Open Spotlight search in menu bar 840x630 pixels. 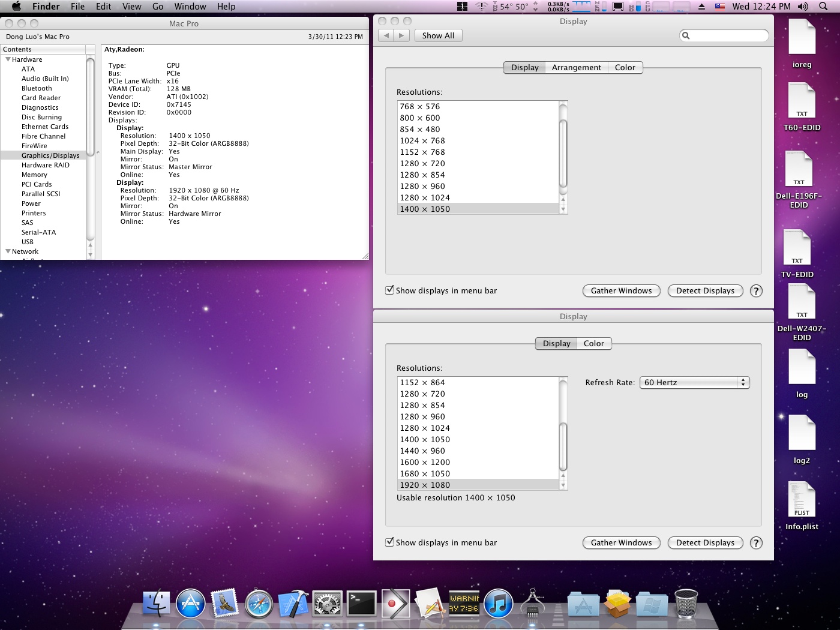pos(823,7)
